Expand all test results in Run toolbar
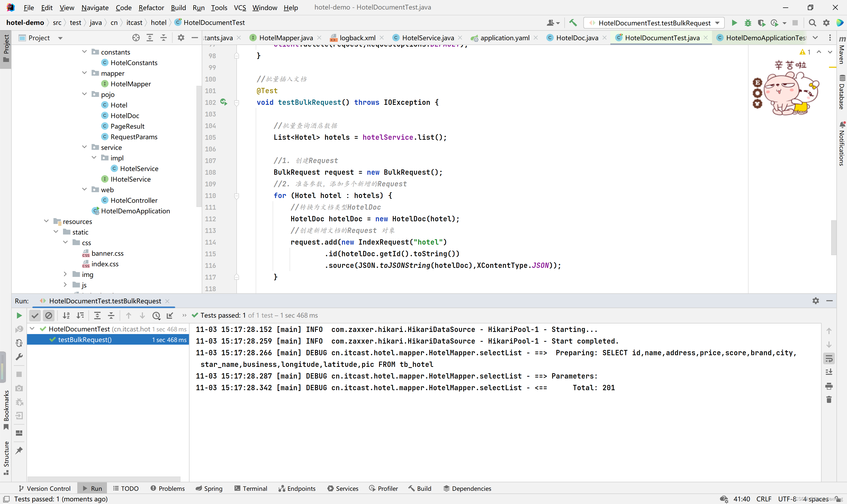 click(x=97, y=316)
